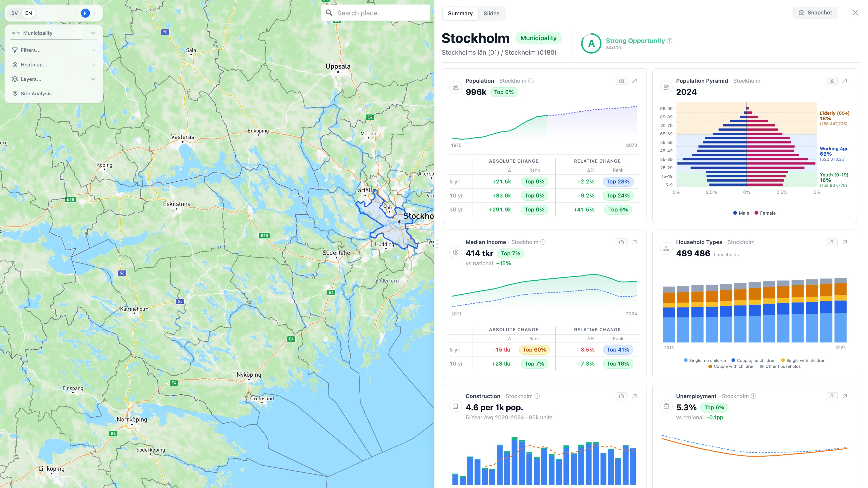
Task: Click the Snapshot button
Action: point(815,12)
